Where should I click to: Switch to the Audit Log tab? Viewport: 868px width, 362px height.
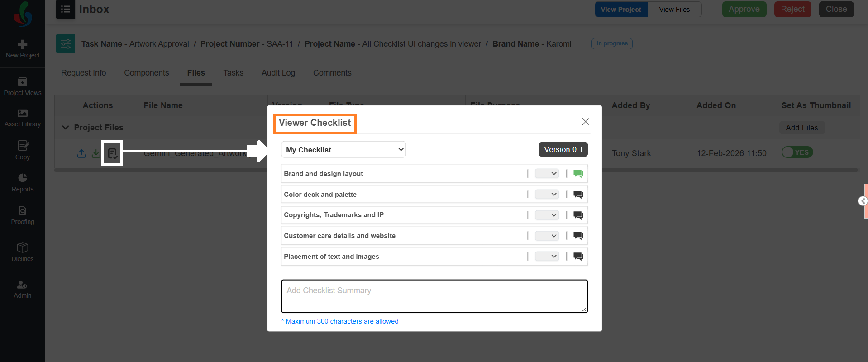pyautogui.click(x=278, y=73)
